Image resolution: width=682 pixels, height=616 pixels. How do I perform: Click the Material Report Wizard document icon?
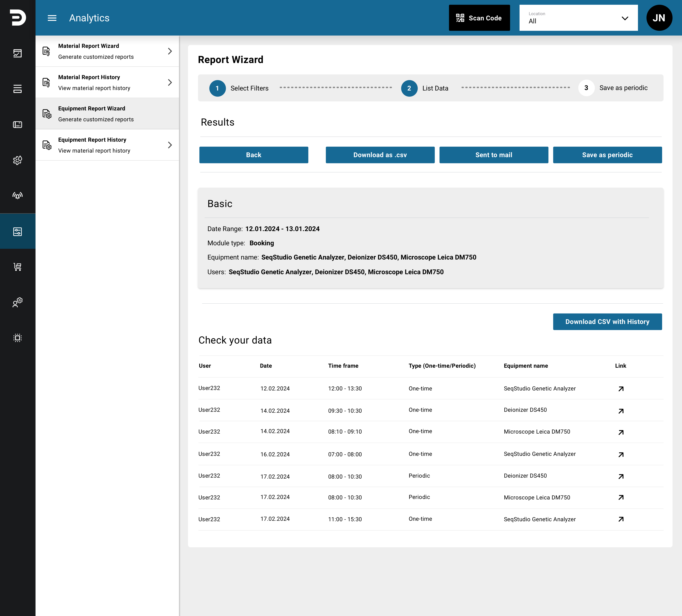coord(46,51)
